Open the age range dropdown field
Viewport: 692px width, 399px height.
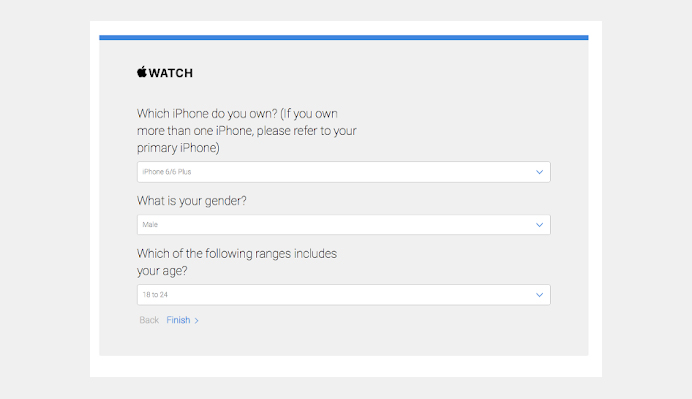click(x=343, y=294)
